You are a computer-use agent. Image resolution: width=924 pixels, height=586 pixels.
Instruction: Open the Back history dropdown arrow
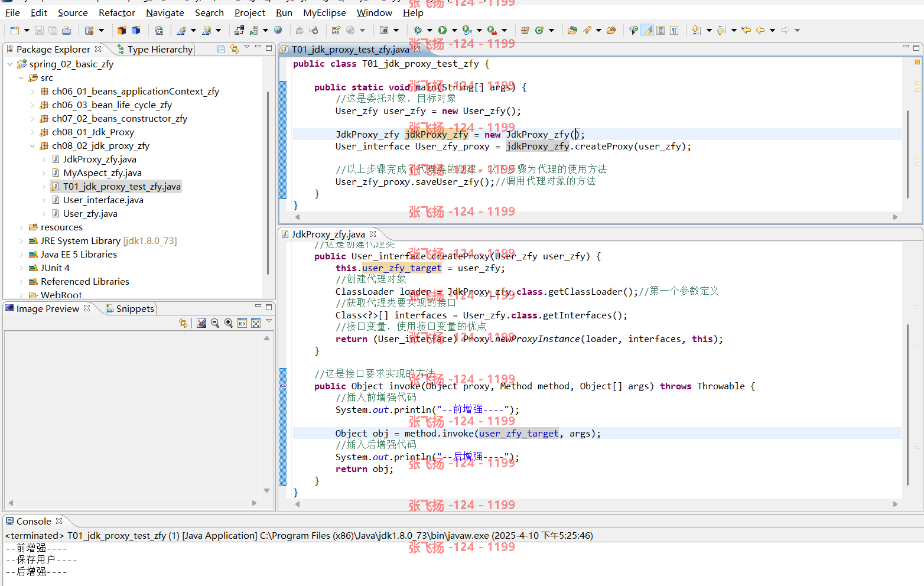pos(772,30)
